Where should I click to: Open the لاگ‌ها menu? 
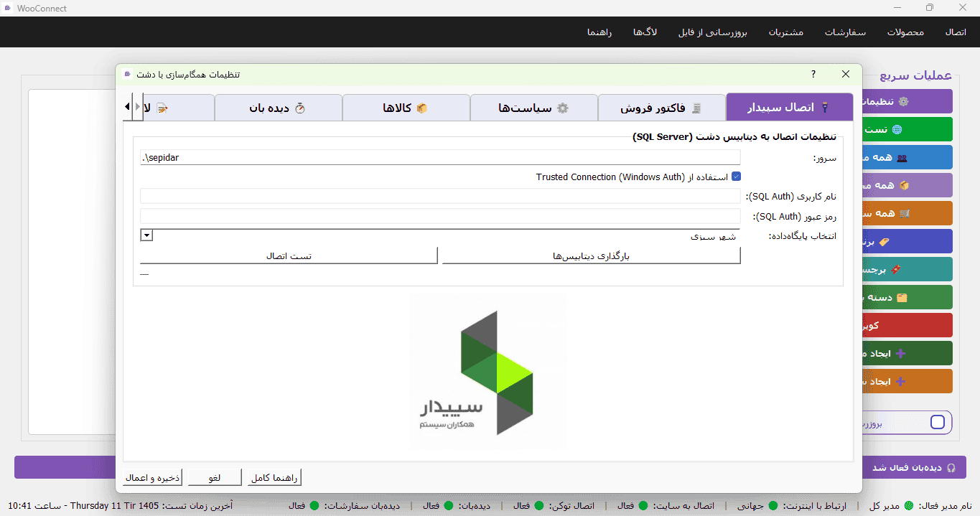point(645,32)
